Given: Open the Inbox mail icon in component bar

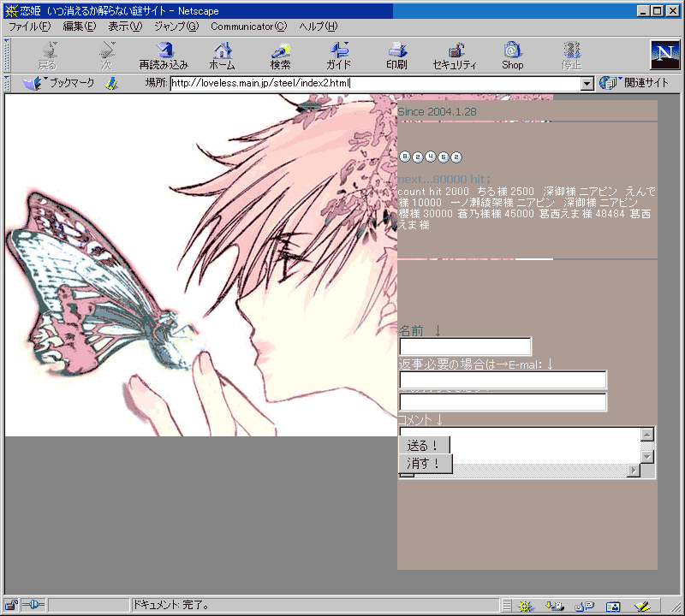Looking at the screenshot, I should (555, 606).
